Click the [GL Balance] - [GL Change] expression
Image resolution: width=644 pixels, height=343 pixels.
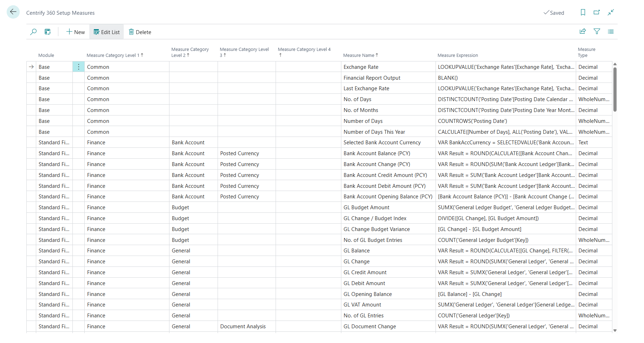click(506, 294)
